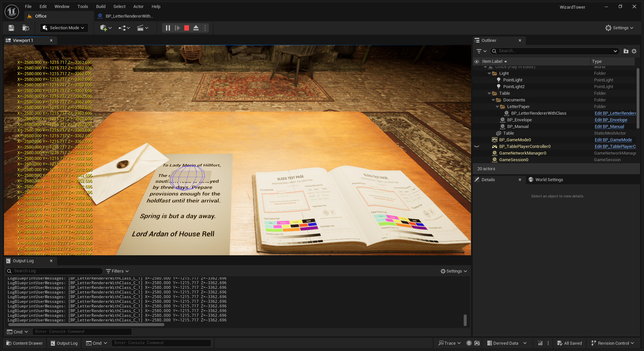
Task: Open the Window menu
Action: coord(62,6)
